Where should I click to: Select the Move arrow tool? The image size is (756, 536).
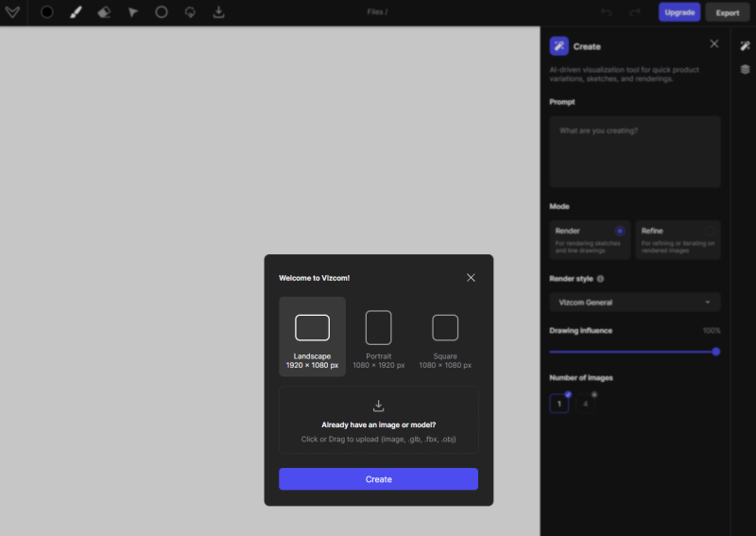[x=133, y=12]
